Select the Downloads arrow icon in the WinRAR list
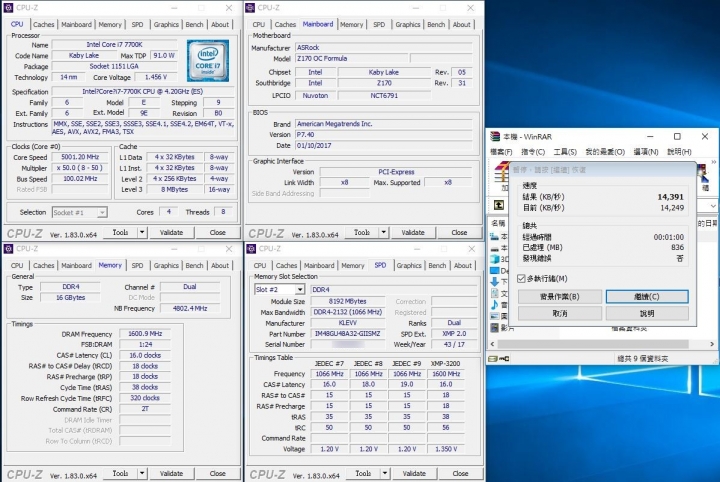This screenshot has height=482, width=720. 495,282
